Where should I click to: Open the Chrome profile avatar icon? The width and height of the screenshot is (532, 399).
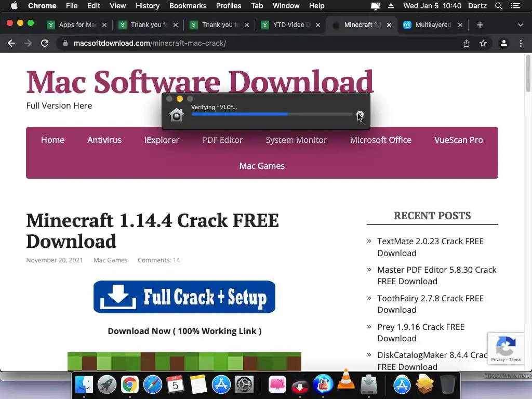click(x=504, y=43)
